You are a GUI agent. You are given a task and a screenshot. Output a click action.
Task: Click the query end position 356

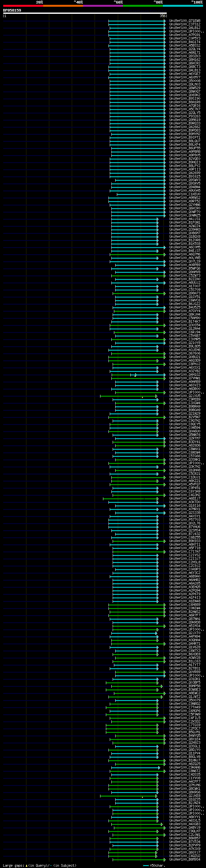[x=163, y=16]
